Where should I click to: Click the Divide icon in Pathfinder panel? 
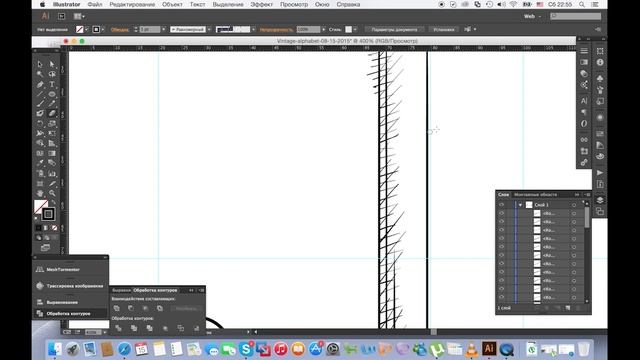click(118, 328)
